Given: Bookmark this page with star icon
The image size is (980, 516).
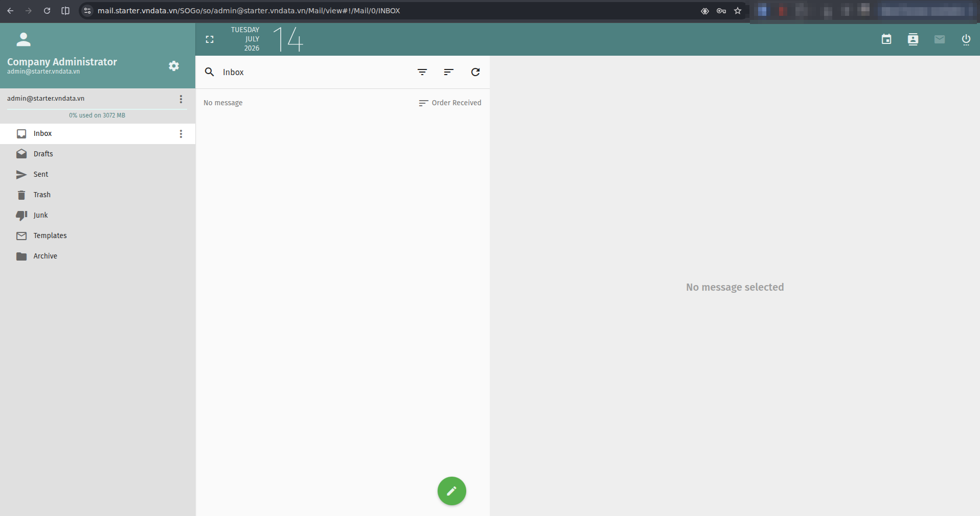Looking at the screenshot, I should point(738,11).
